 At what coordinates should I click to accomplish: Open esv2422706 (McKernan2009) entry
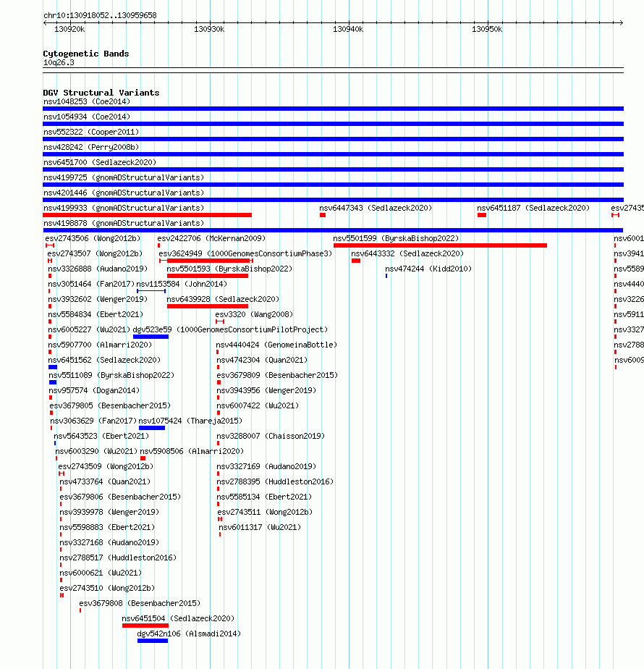[x=211, y=238]
